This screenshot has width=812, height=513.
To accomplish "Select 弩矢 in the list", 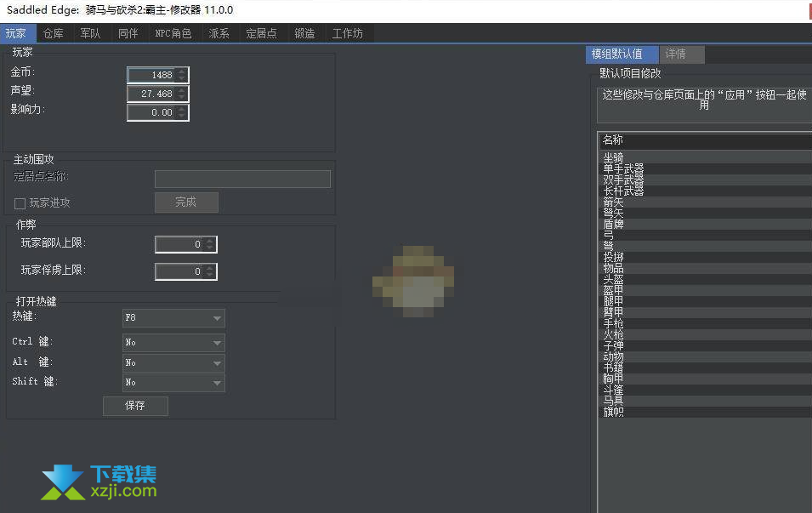I will click(706, 213).
